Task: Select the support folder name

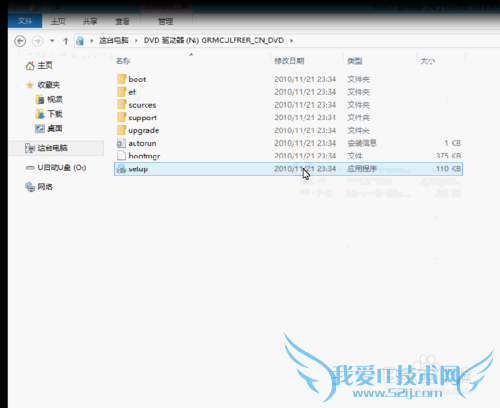Action: click(x=142, y=118)
